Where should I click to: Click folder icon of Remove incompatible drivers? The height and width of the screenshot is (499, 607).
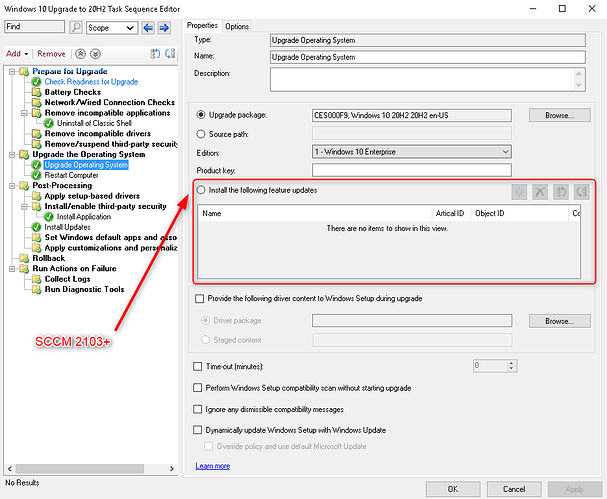[36, 134]
